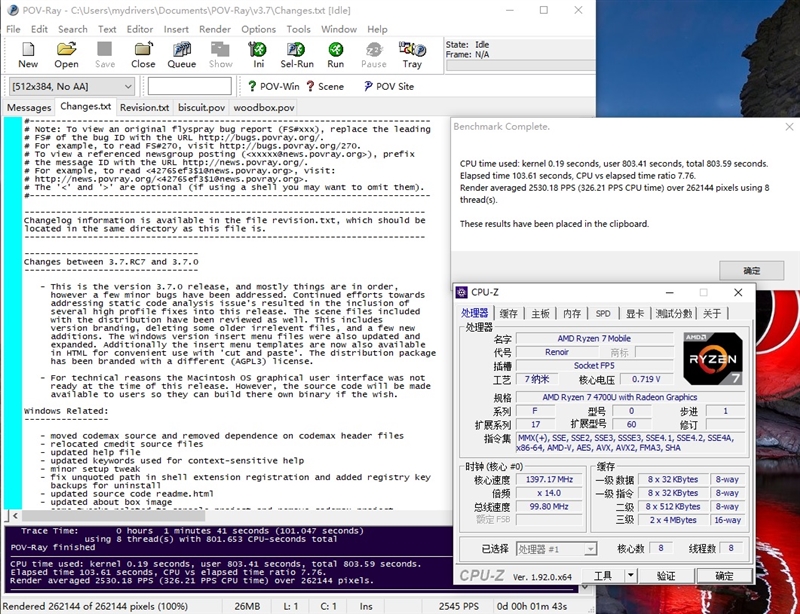Click the New file toolbar icon
The width and height of the screenshot is (800, 614).
coord(28,54)
